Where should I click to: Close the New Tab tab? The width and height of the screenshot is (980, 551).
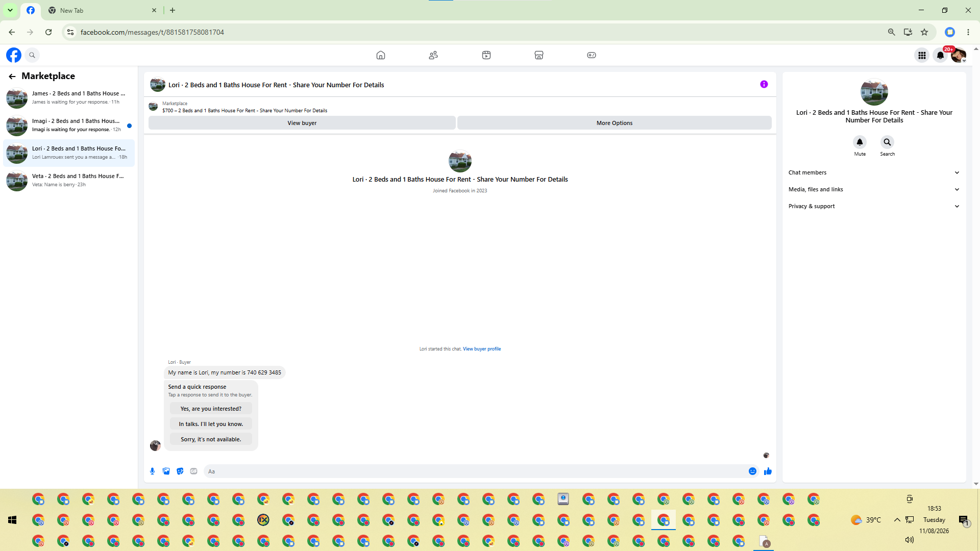pos(154,10)
